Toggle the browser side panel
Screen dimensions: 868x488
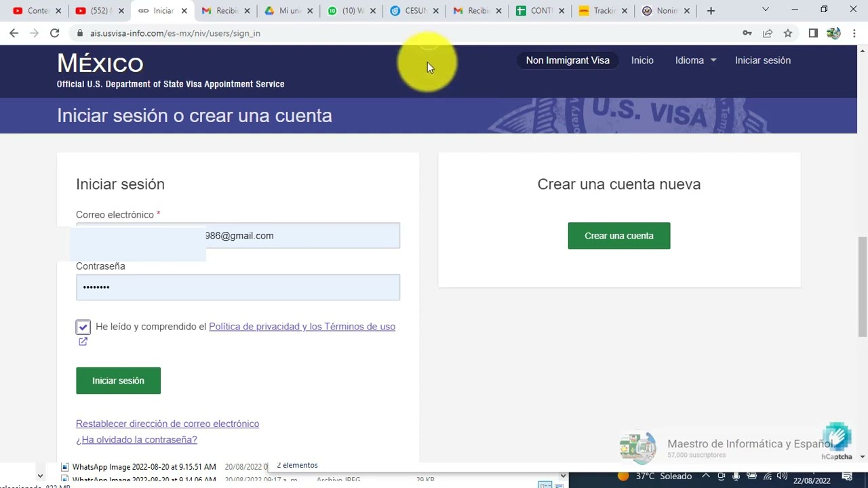pos(813,33)
